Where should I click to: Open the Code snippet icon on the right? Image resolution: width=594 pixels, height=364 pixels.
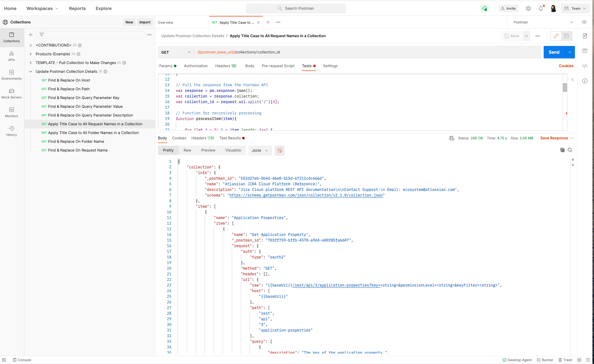585,66
